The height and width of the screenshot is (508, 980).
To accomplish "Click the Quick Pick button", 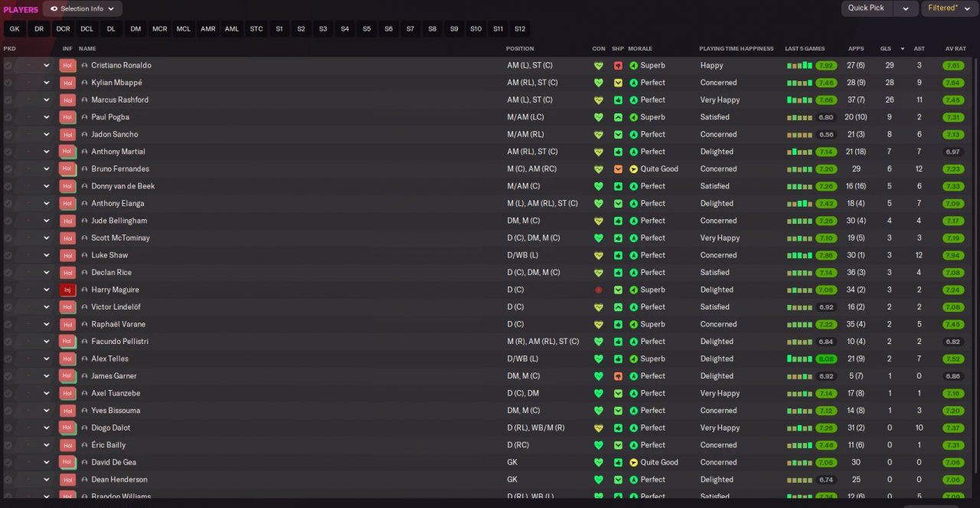I will coord(867,8).
